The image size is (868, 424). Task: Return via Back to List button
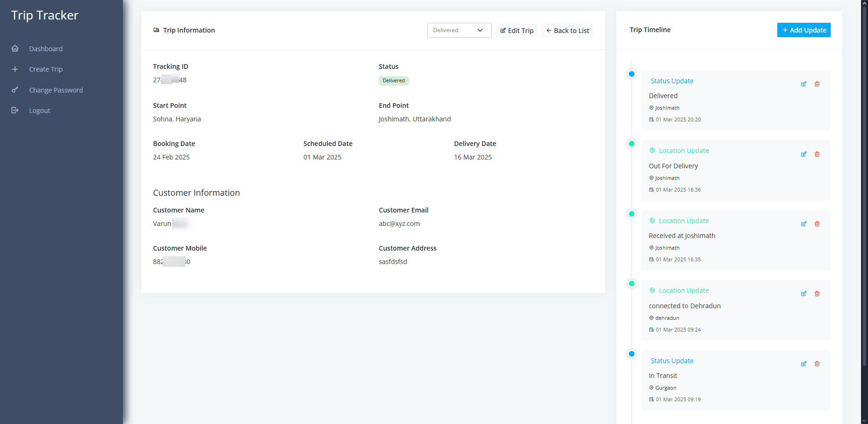click(567, 31)
